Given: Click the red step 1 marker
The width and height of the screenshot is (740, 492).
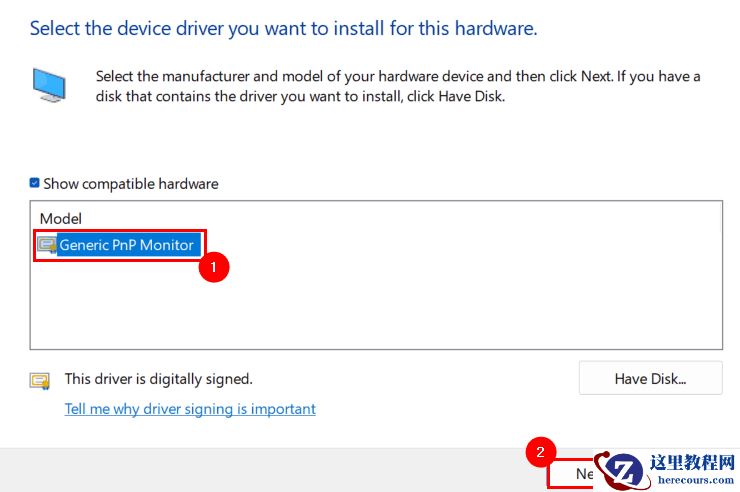Looking at the screenshot, I should tap(215, 268).
